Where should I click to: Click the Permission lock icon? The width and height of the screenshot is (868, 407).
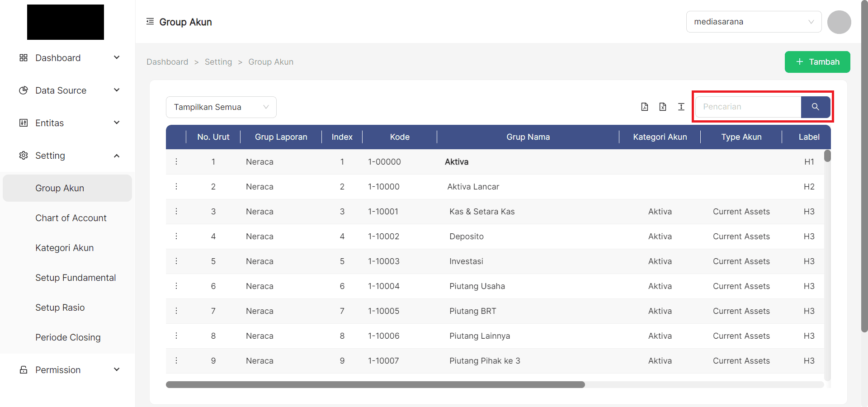pos(23,369)
